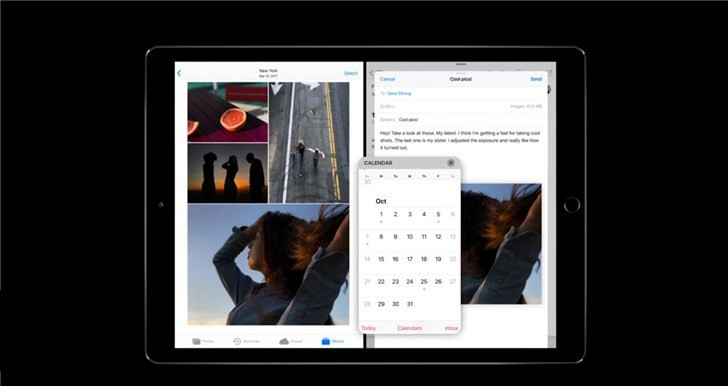Select September 30 above the Oct heading
Image resolution: width=728 pixels, height=386 pixels.
click(367, 182)
